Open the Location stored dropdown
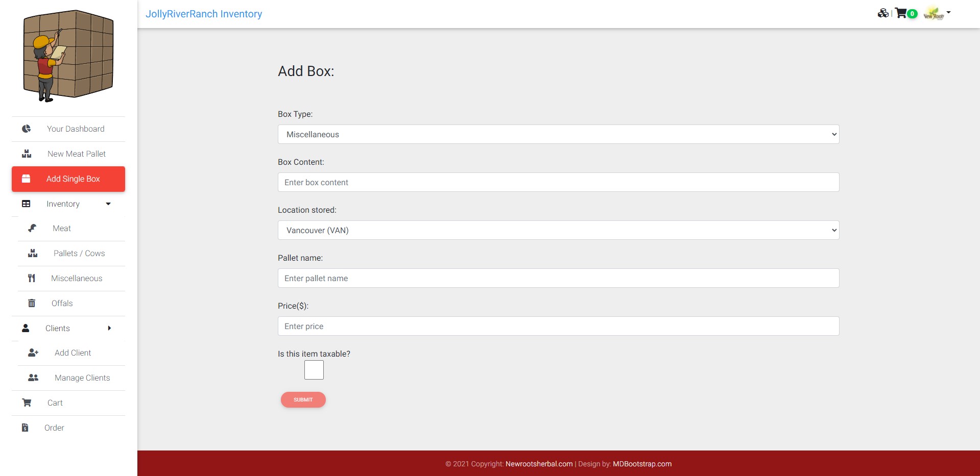Image resolution: width=980 pixels, height=476 pixels. point(558,230)
